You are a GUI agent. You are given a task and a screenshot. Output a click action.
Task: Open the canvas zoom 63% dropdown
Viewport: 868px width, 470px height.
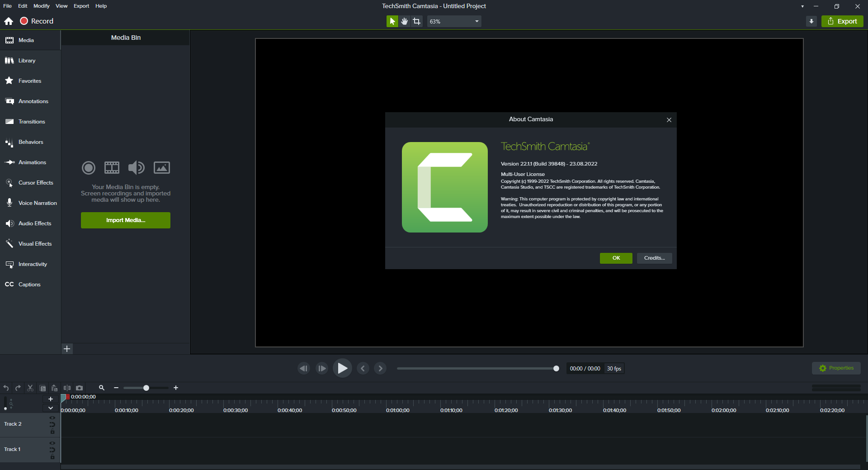454,21
